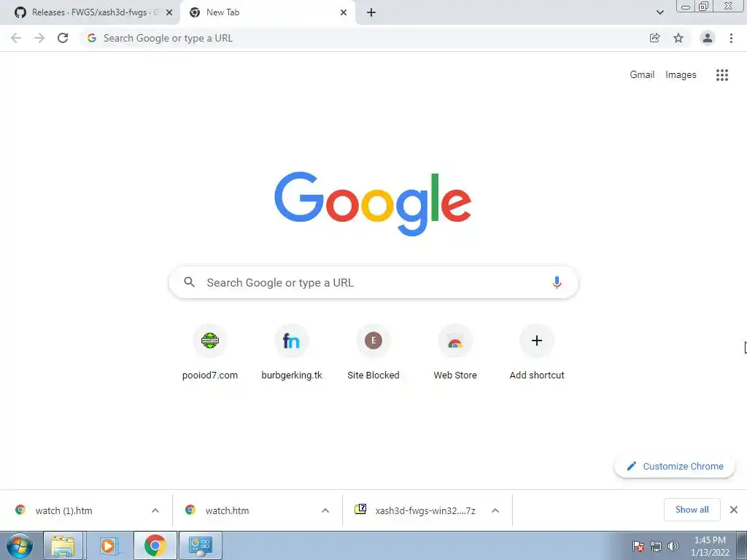
Task: Open the Chrome profile avatar
Action: 708,38
